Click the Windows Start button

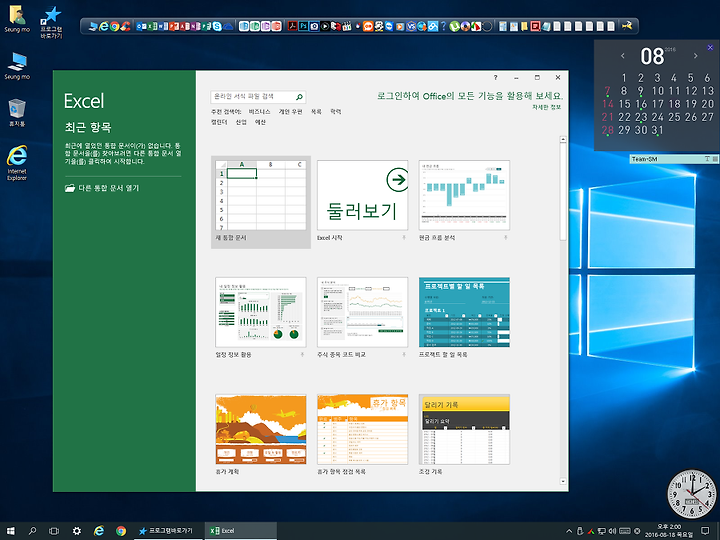(x=11, y=531)
